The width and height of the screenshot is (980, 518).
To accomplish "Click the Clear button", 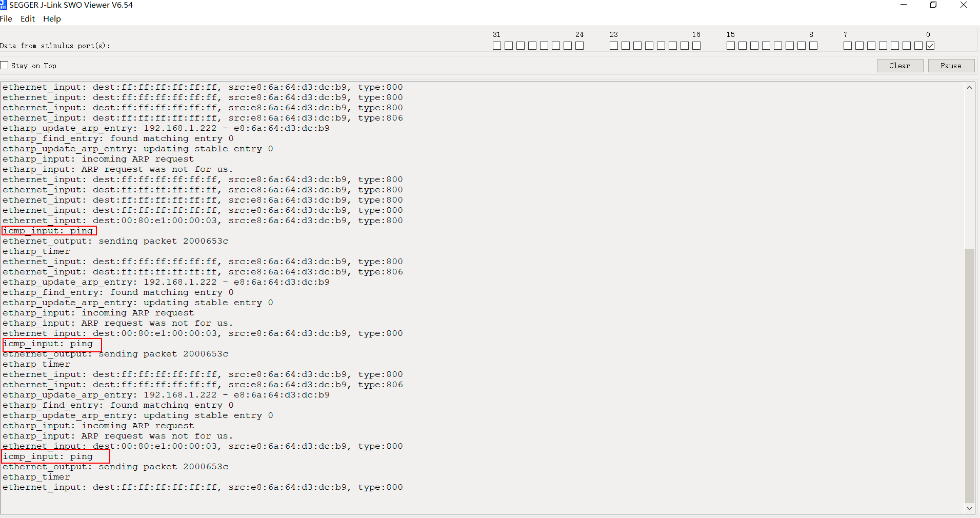I will 899,66.
